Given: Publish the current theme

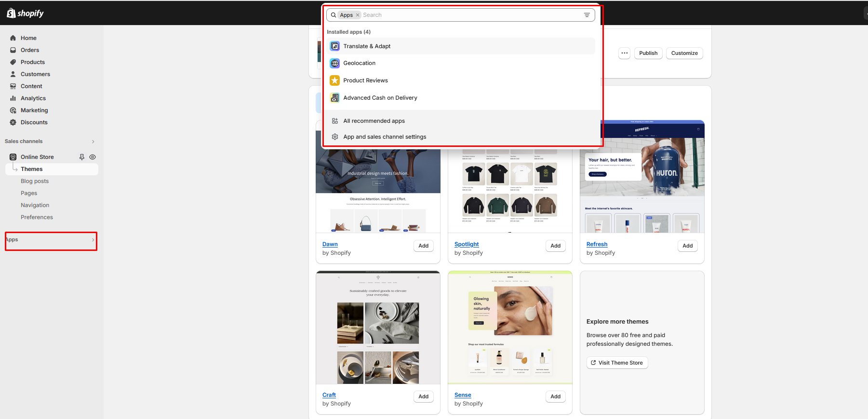Looking at the screenshot, I should click(648, 53).
